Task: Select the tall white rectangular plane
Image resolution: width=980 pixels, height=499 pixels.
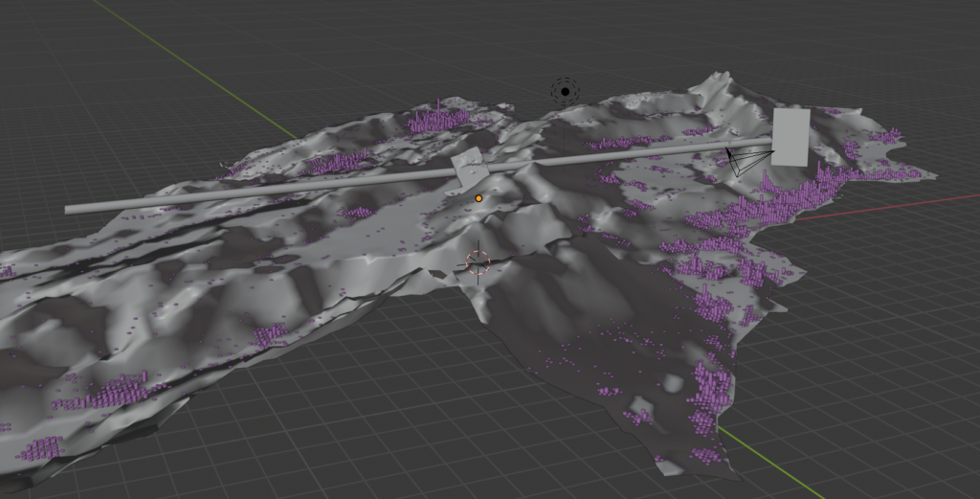Action: 791,138
